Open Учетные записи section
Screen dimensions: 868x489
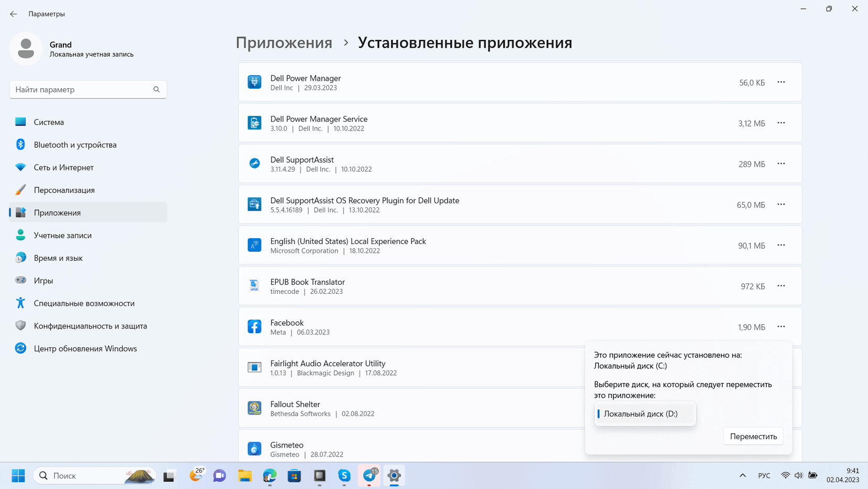click(x=88, y=235)
